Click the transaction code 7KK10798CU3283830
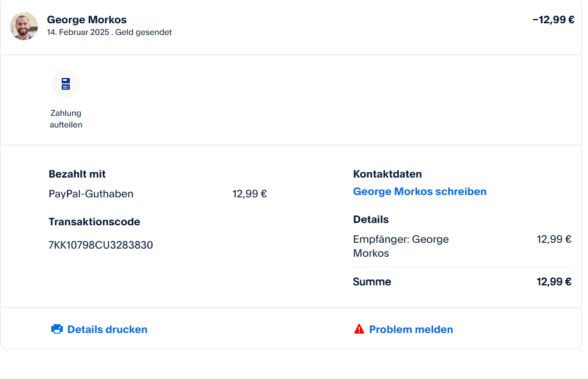Viewport: 588px width, 379px height. 101,245
